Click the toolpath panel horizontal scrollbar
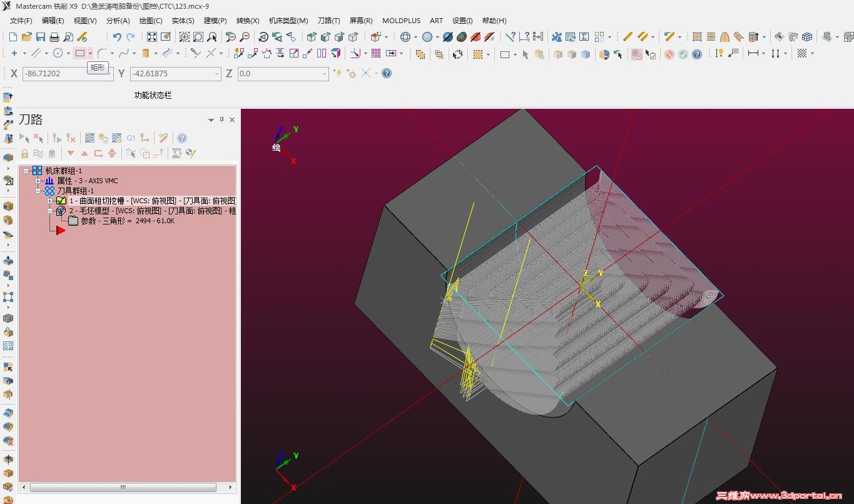This screenshot has width=854, height=504. [x=123, y=487]
